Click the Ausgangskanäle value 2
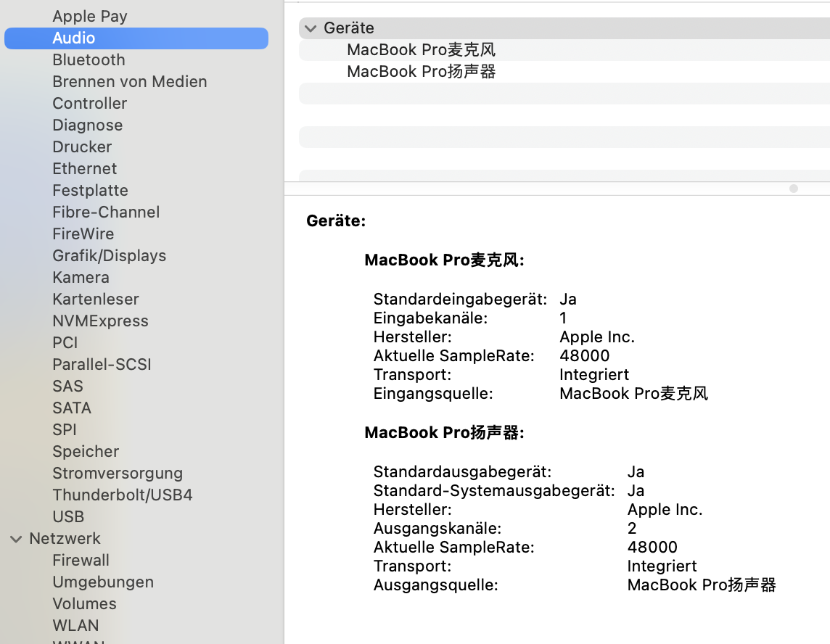The width and height of the screenshot is (830, 644). click(632, 528)
